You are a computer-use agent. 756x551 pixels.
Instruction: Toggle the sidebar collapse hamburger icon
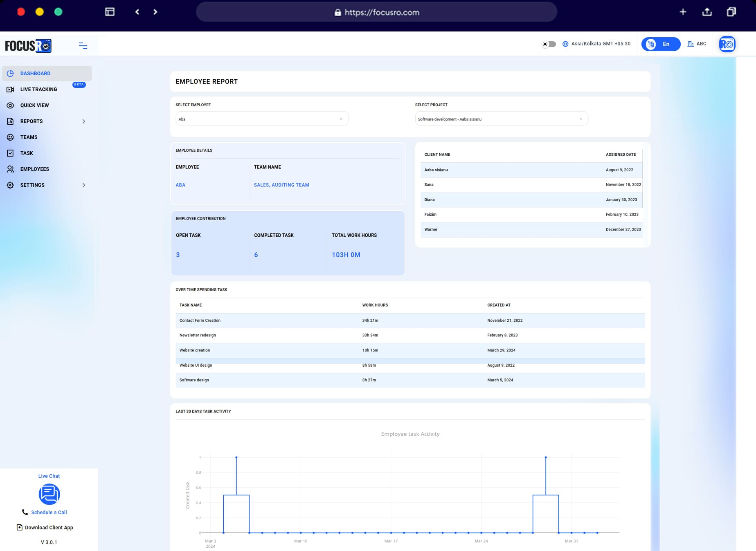point(82,45)
